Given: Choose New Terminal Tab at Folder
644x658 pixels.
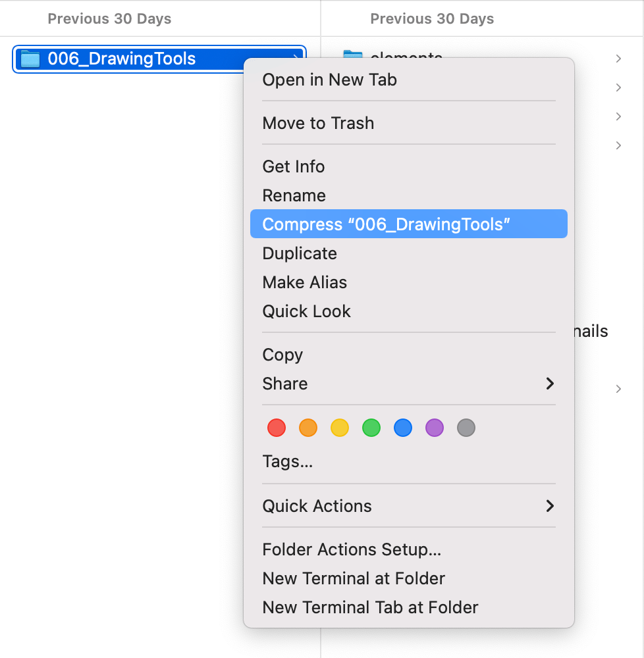Looking at the screenshot, I should (408, 607).
